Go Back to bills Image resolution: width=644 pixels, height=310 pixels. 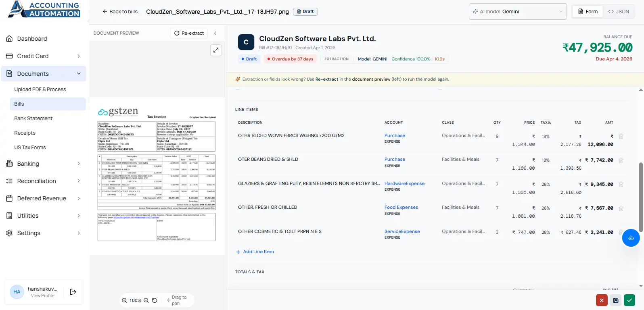[120, 12]
